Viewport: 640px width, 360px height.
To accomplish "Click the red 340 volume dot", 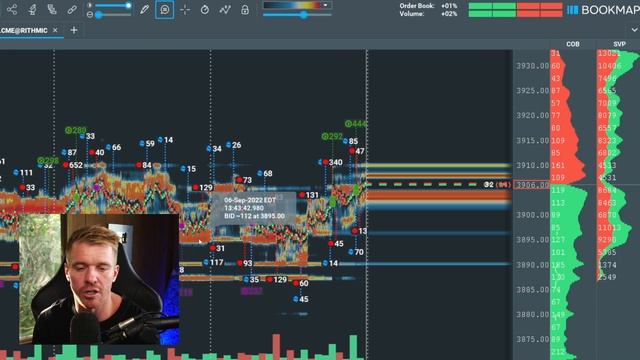I will (325, 162).
